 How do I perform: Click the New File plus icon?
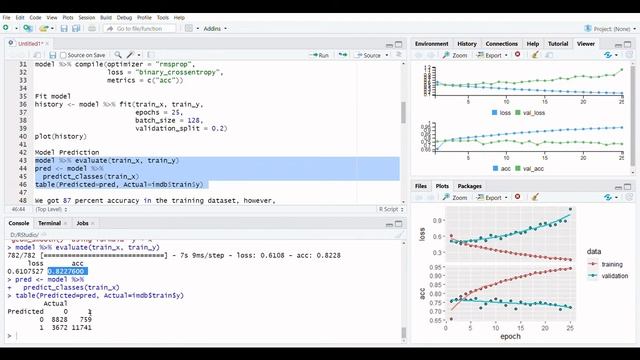(6, 28)
